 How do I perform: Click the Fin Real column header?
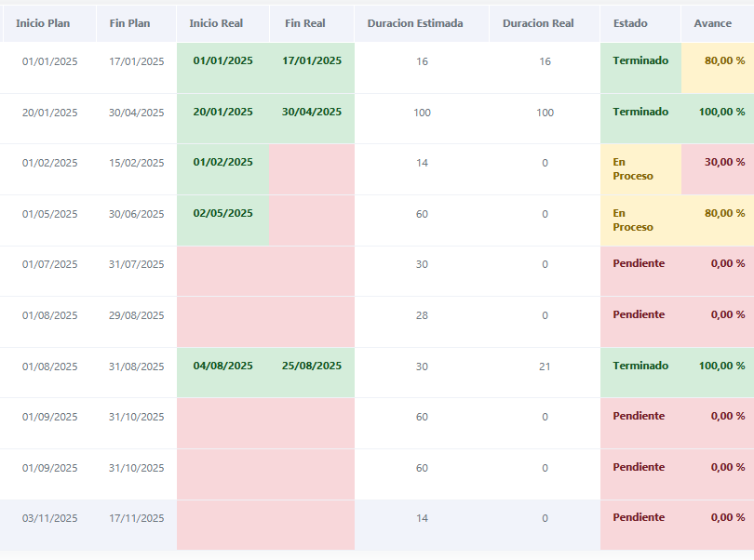point(305,23)
